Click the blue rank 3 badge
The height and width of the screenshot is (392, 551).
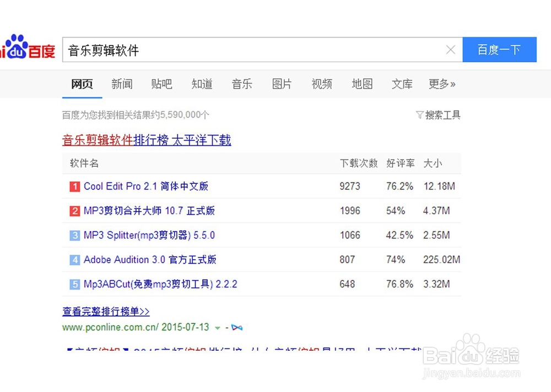[x=74, y=235]
